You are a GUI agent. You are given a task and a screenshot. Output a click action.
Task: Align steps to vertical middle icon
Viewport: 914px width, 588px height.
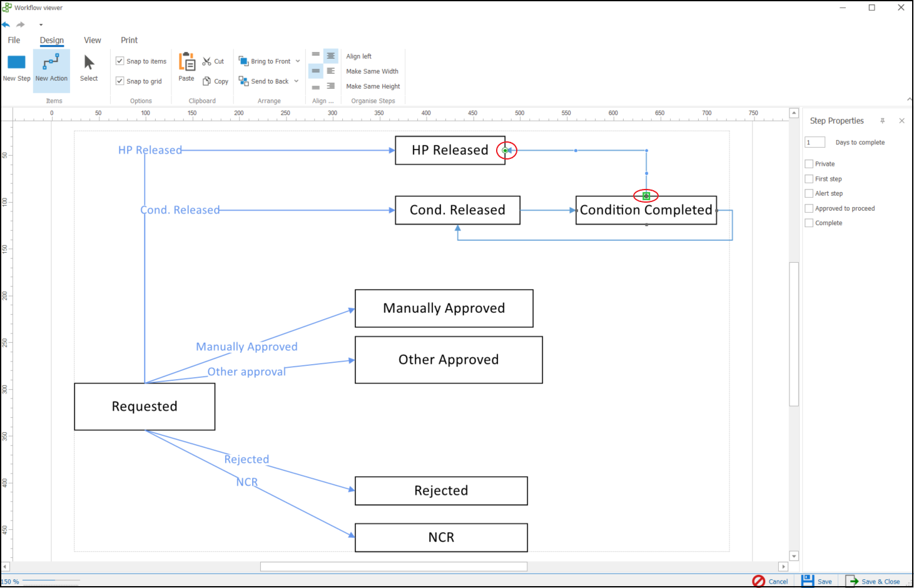pyautogui.click(x=316, y=71)
